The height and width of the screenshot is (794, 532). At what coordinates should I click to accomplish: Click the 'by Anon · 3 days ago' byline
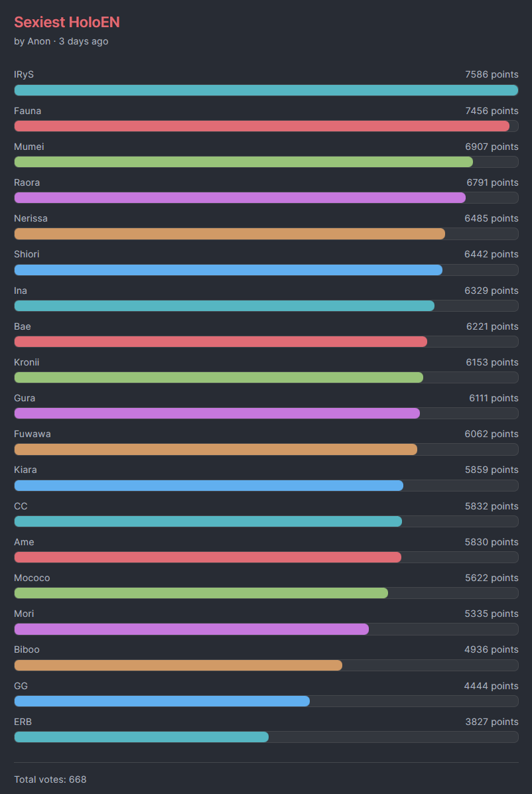[61, 42]
